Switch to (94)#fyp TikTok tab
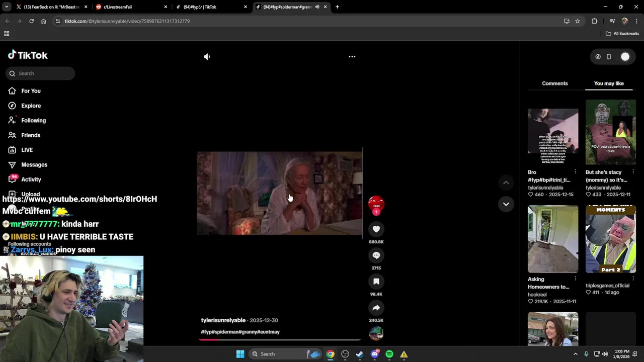 211,7
